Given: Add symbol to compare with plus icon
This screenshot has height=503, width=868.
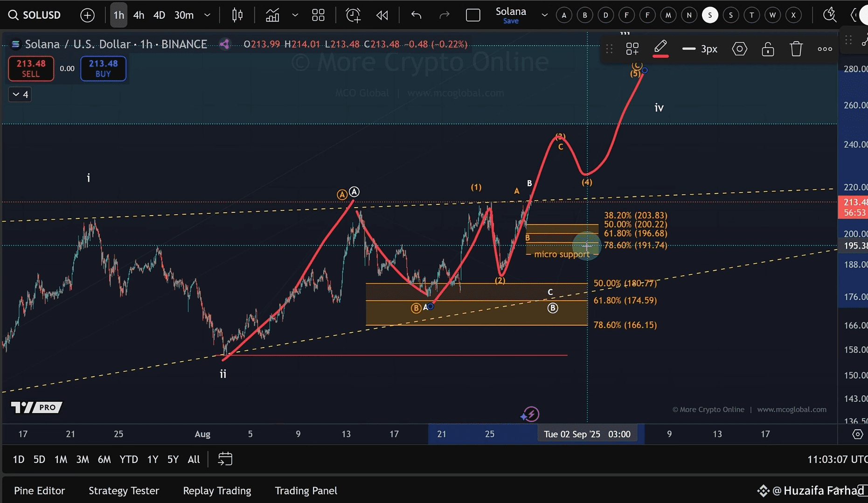Looking at the screenshot, I should (x=87, y=15).
